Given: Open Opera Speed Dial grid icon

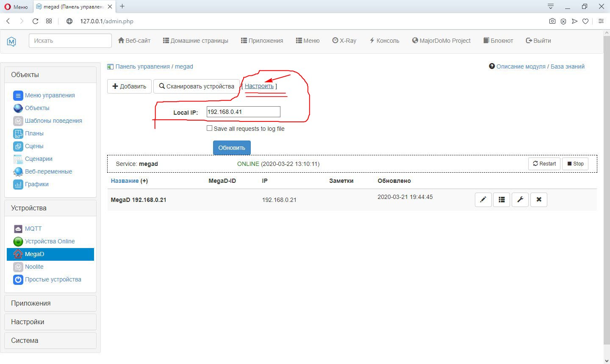Looking at the screenshot, I should (49, 21).
